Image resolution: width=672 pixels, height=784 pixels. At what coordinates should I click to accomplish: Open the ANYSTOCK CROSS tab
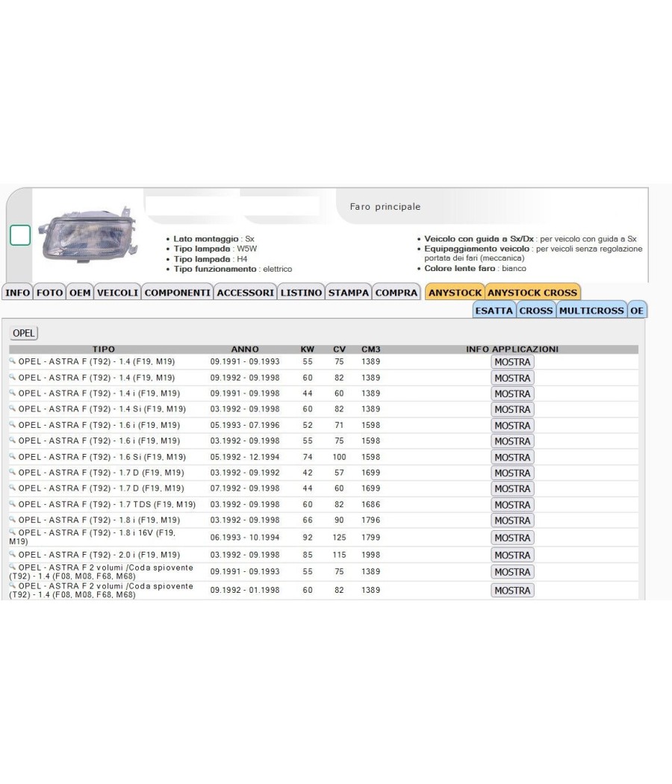pos(532,293)
